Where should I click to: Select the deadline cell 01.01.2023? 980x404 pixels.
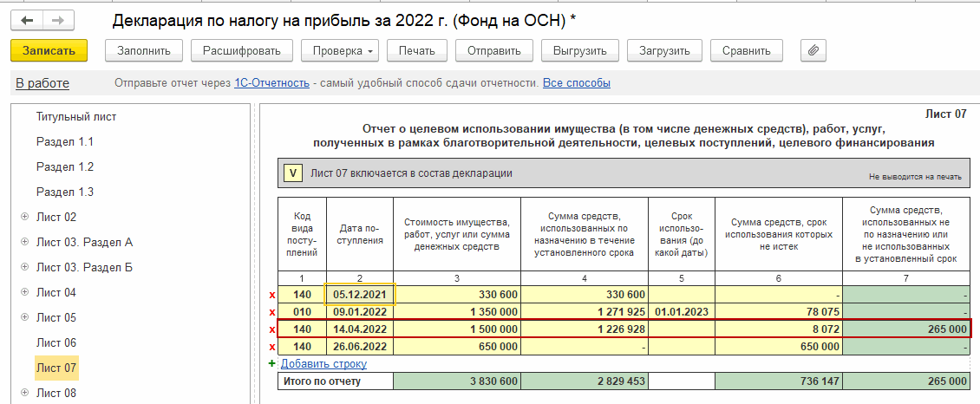(x=682, y=311)
